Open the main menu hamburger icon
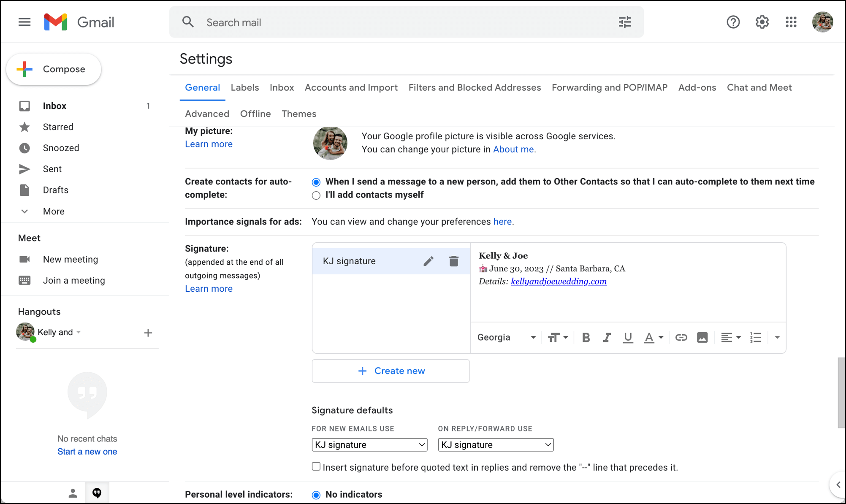This screenshot has width=846, height=504. (x=24, y=22)
